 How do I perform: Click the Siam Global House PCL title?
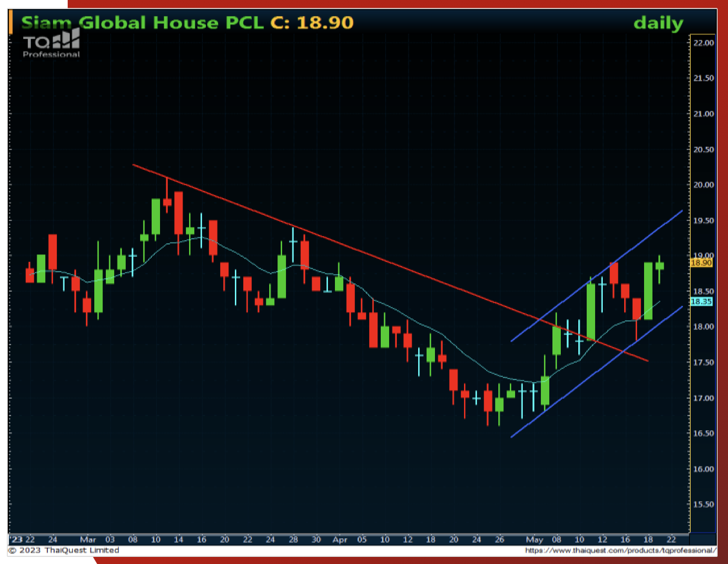142,23
